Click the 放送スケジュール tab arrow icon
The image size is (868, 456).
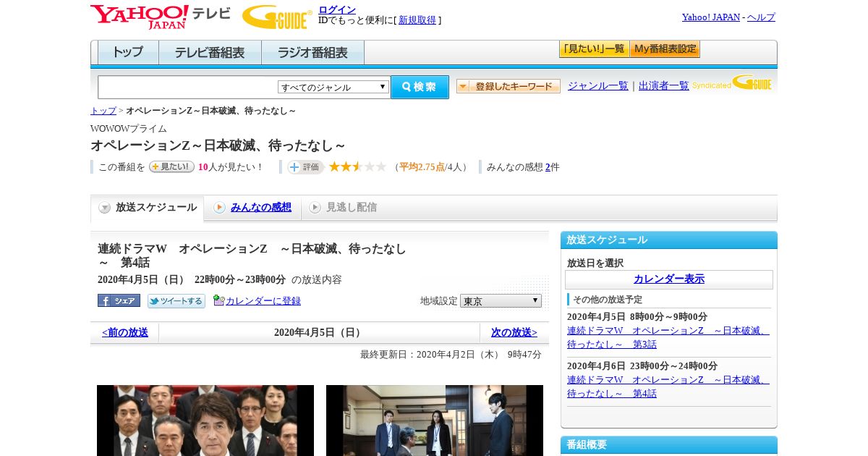click(x=105, y=208)
